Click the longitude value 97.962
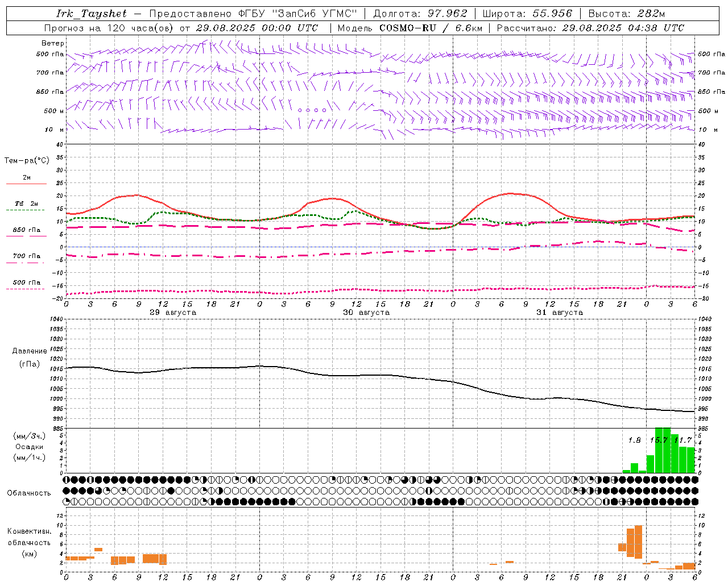Screen dimensions: 728x582 pos(448,14)
